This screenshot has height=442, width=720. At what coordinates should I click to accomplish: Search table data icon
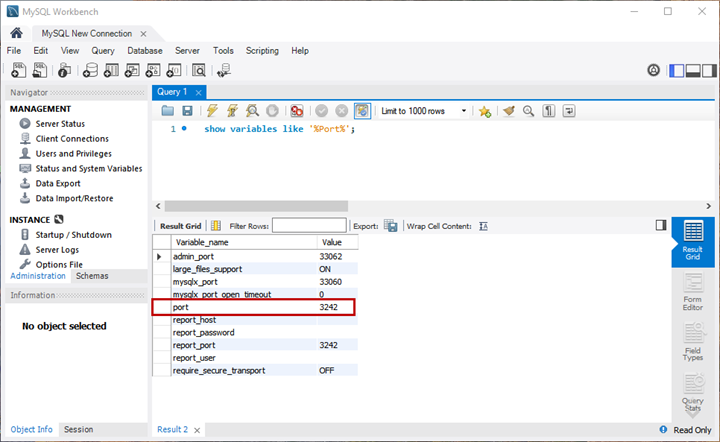click(x=198, y=70)
